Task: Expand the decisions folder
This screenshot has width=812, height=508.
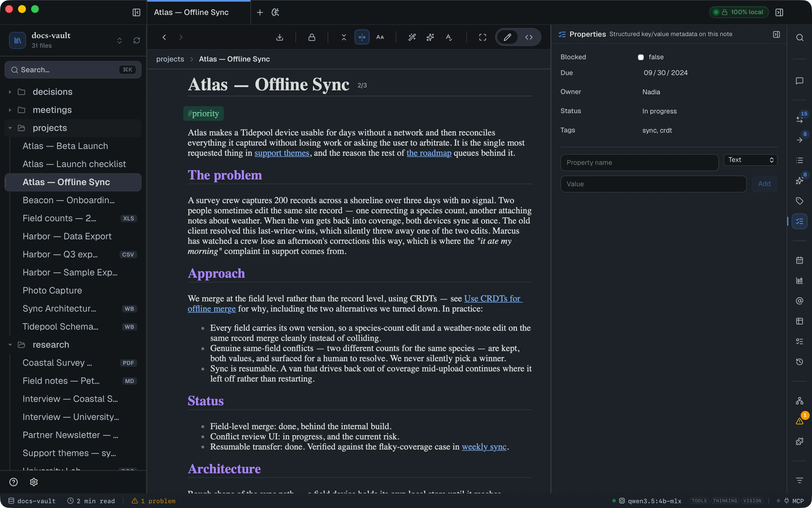Action: [10, 92]
